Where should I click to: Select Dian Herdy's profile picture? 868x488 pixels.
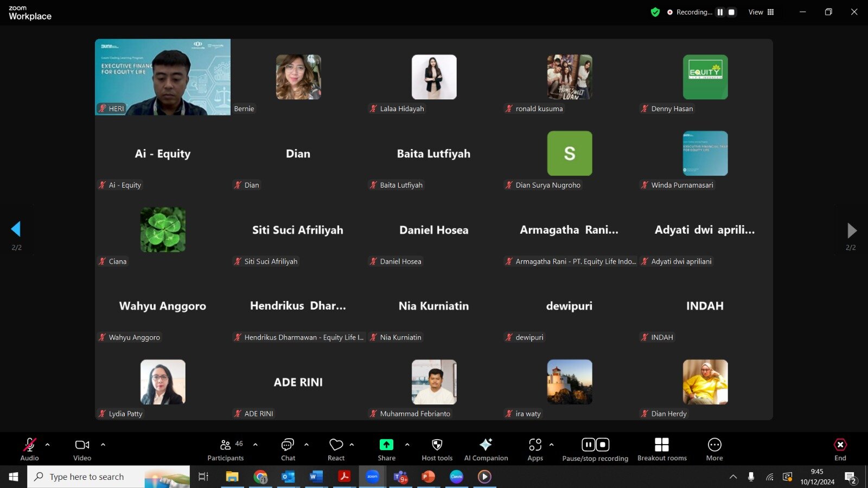coord(705,382)
